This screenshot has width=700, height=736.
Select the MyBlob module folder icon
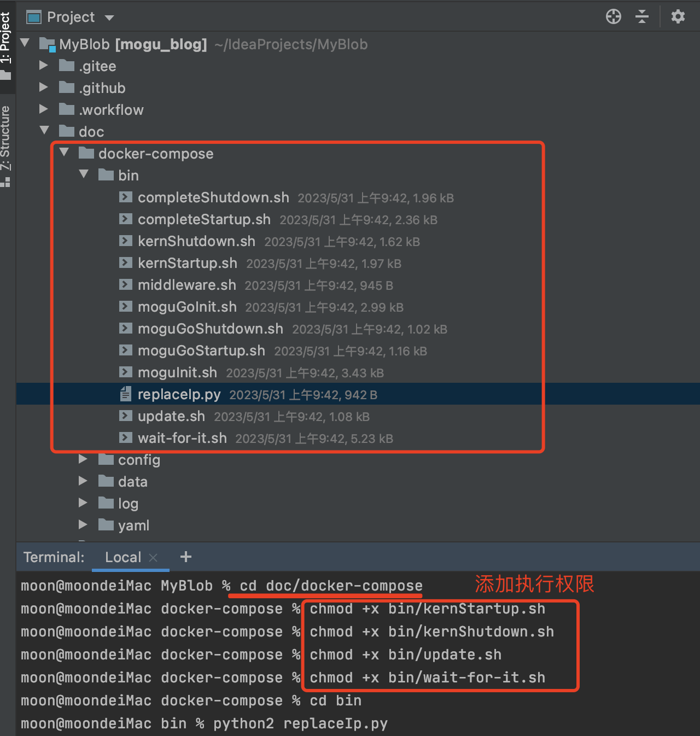tap(48, 44)
